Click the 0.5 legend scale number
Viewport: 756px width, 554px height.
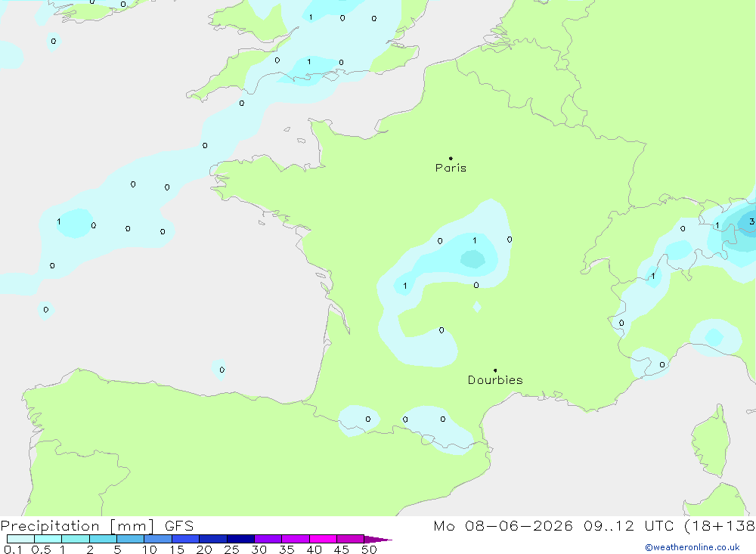(x=41, y=549)
